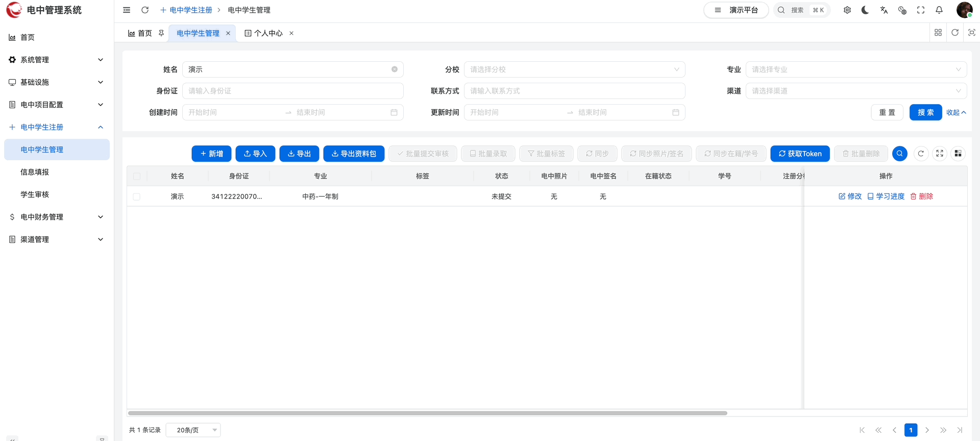Open notifications bell icon
Viewport: 980px width, 441px height.
coord(939,10)
